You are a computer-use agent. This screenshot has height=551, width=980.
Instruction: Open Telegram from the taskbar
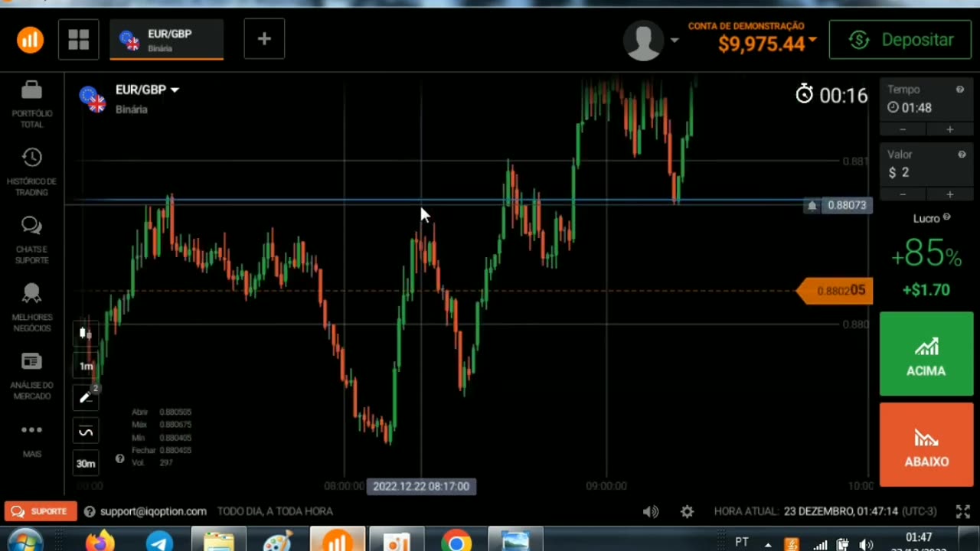point(159,542)
